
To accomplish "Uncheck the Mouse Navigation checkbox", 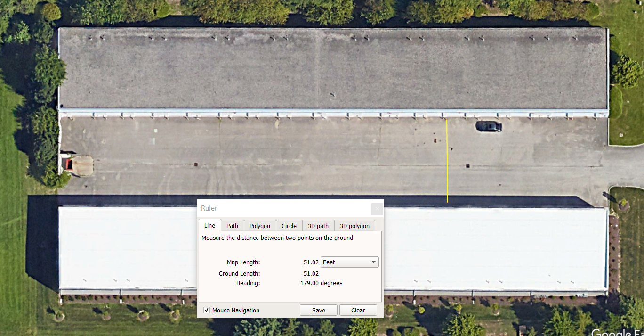I will tap(207, 310).
